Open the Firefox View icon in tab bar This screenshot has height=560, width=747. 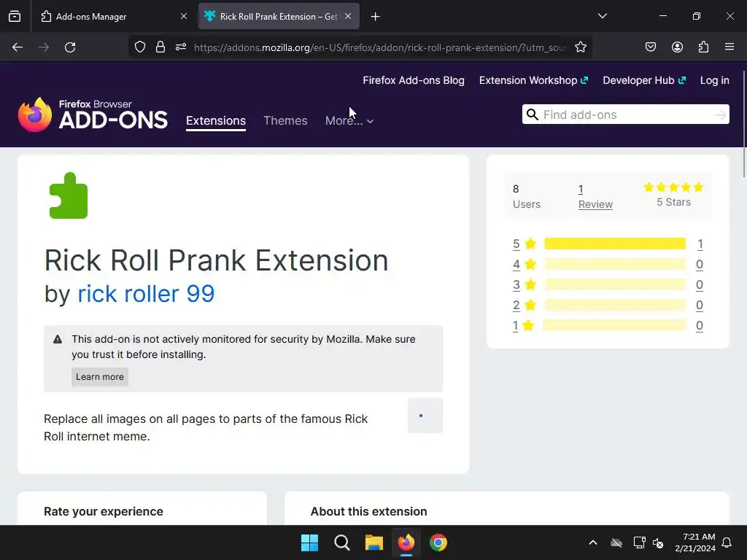[x=15, y=16]
